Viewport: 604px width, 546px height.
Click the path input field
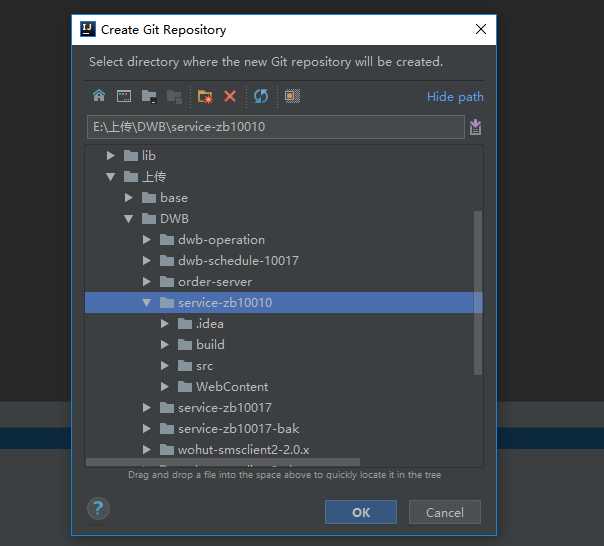[276, 127]
